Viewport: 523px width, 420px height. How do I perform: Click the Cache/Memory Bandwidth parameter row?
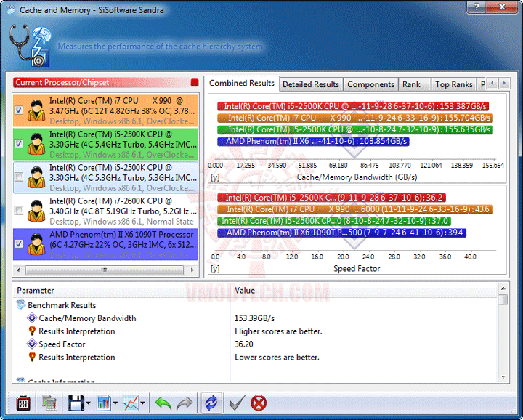(87, 318)
